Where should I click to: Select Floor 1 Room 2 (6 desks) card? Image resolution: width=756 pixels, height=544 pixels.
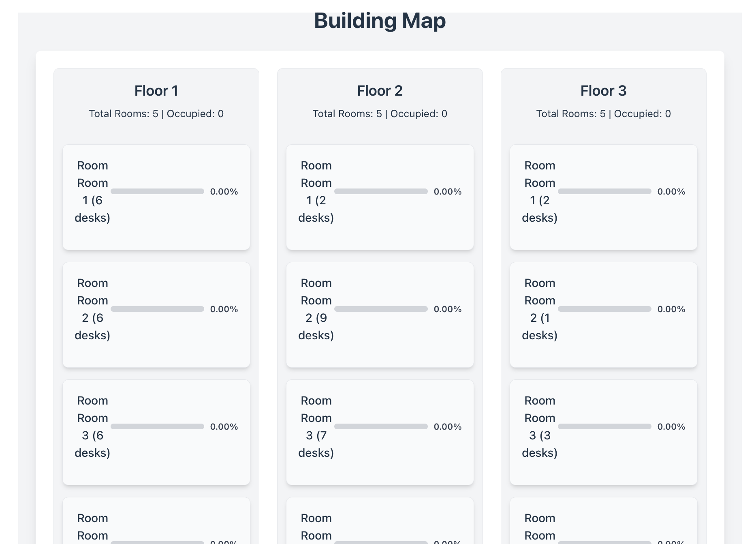[x=156, y=315]
